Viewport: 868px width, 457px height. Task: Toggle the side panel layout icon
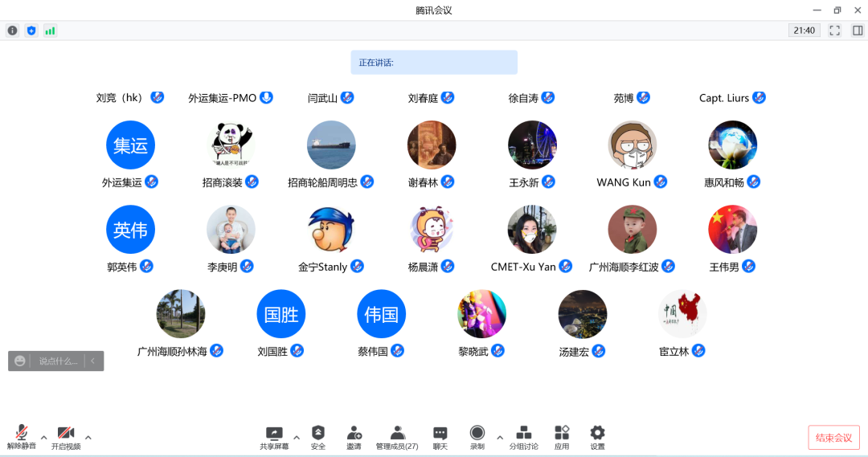[x=857, y=31]
